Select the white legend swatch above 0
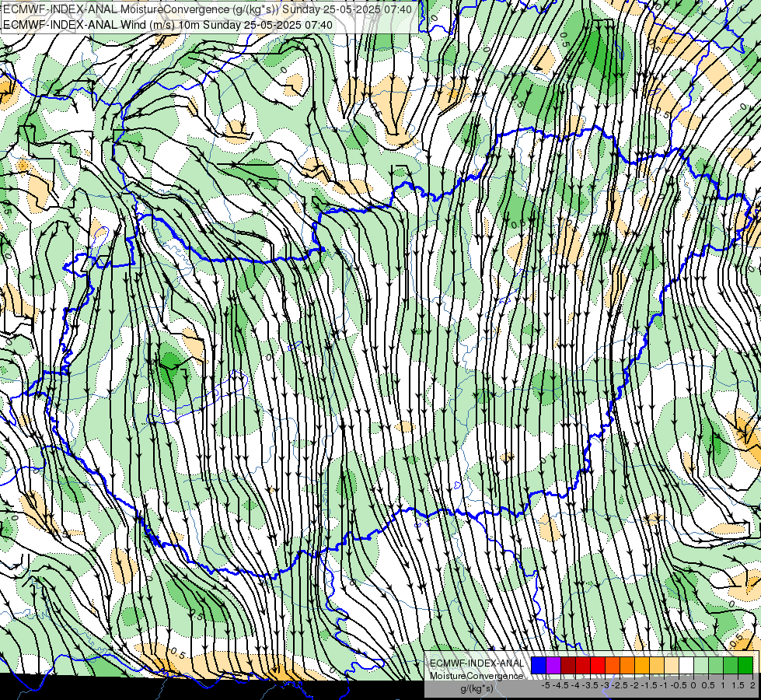This screenshot has width=761, height=700. click(686, 665)
